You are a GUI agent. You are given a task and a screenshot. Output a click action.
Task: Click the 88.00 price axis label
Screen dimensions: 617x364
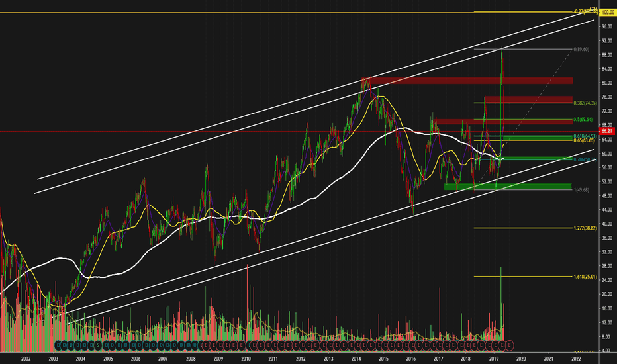pos(606,55)
